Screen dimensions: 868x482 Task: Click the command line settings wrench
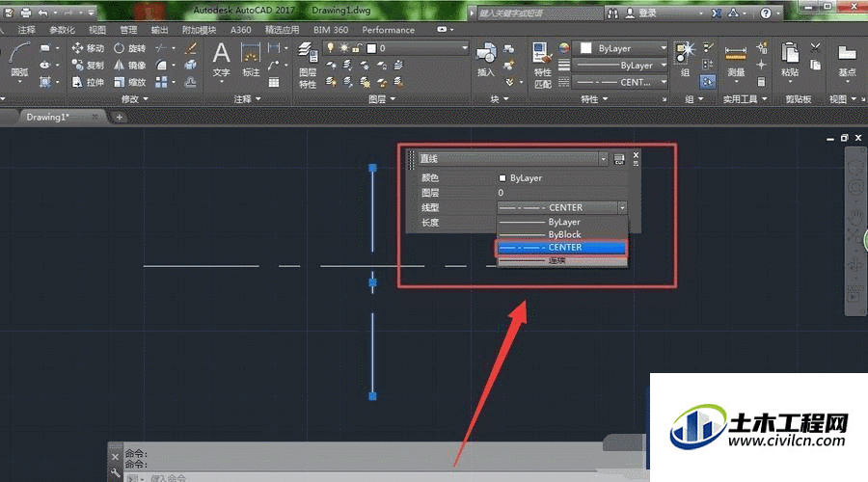click(x=115, y=472)
